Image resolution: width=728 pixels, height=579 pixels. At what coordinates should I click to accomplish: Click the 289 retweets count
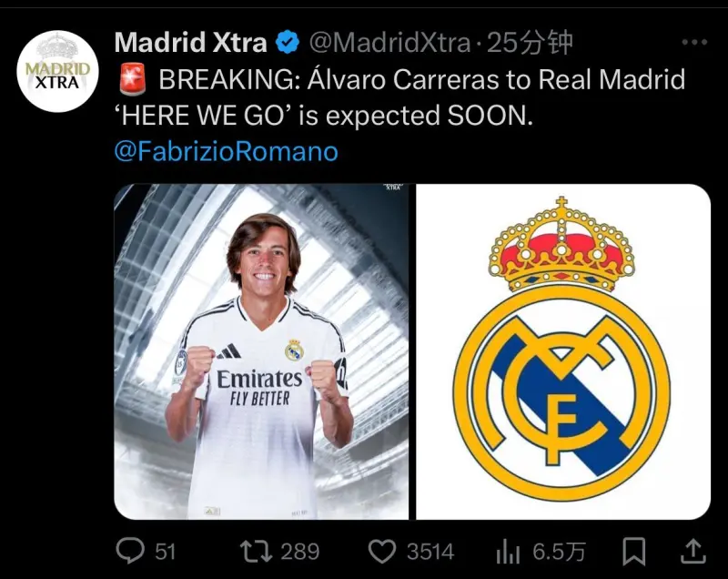tap(300, 552)
